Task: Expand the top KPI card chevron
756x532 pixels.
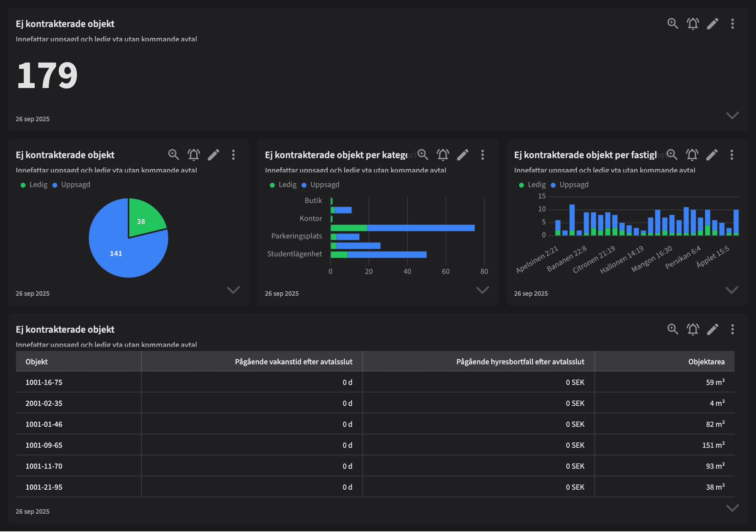Action: click(732, 115)
